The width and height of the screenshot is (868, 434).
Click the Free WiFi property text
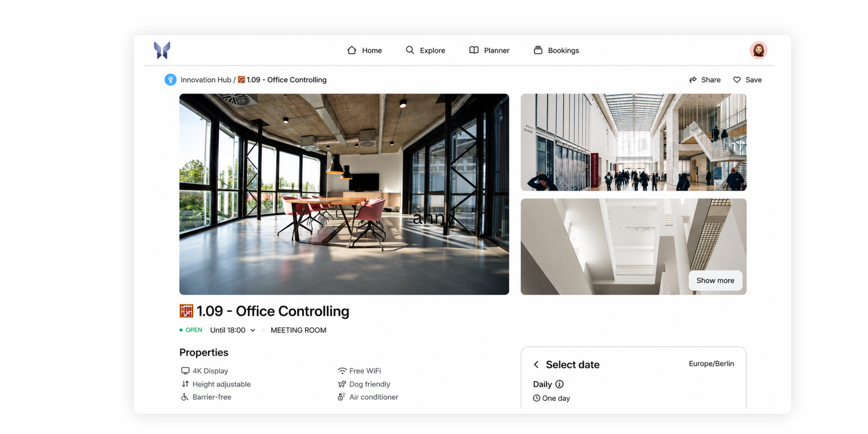coord(365,371)
